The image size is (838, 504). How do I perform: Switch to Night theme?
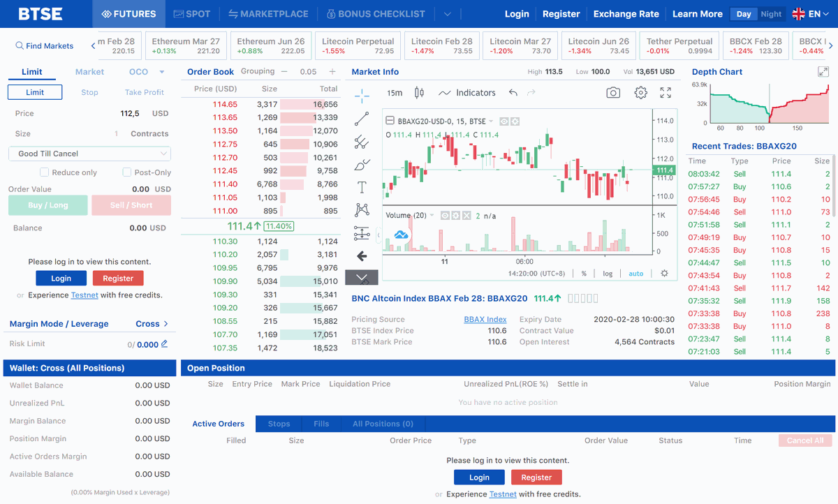click(x=771, y=14)
